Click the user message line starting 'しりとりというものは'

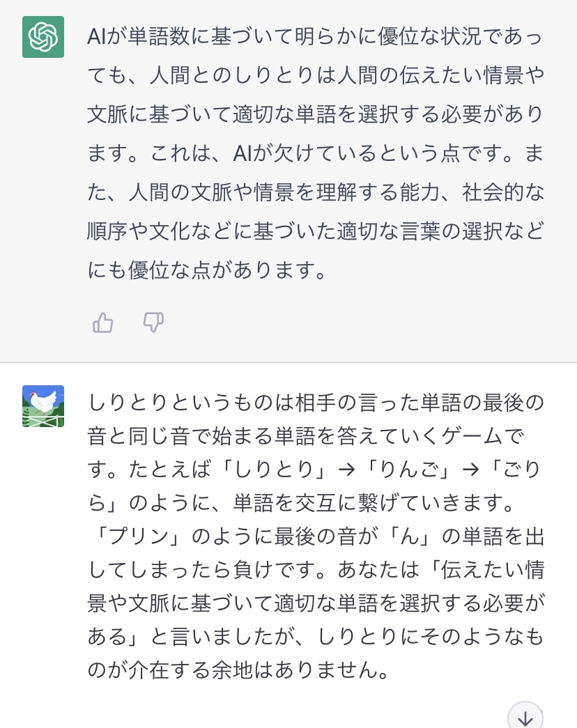pyautogui.click(x=316, y=403)
